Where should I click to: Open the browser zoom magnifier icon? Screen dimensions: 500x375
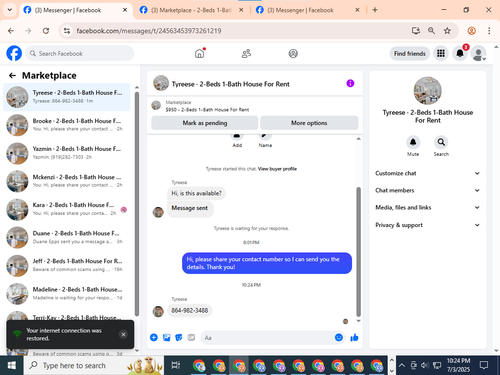click(x=431, y=31)
